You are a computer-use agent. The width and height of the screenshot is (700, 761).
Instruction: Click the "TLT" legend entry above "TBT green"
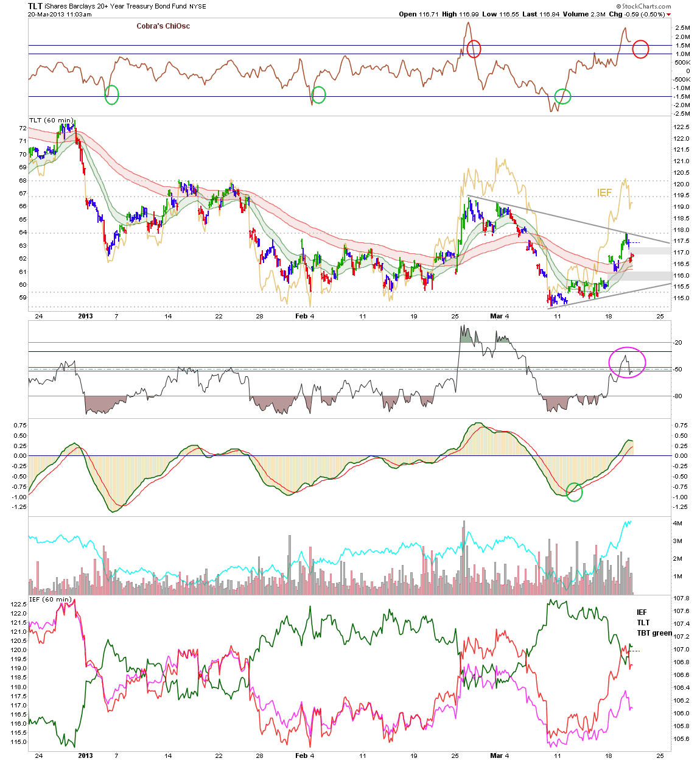(x=643, y=623)
